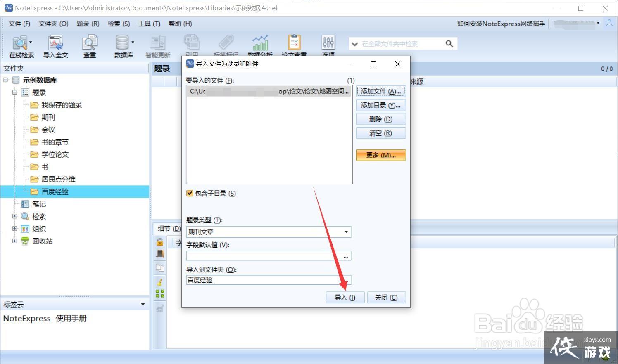618x364 pixels.
Task: Open the 文件 (F) menu
Action: click(x=19, y=24)
